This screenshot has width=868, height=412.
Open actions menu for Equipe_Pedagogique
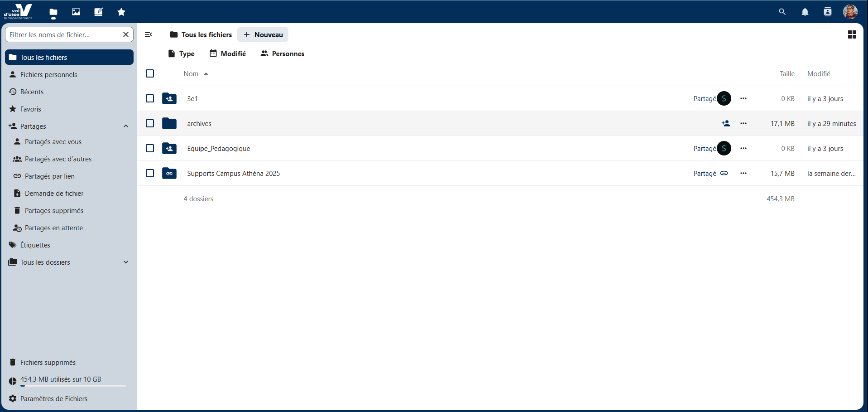point(743,148)
